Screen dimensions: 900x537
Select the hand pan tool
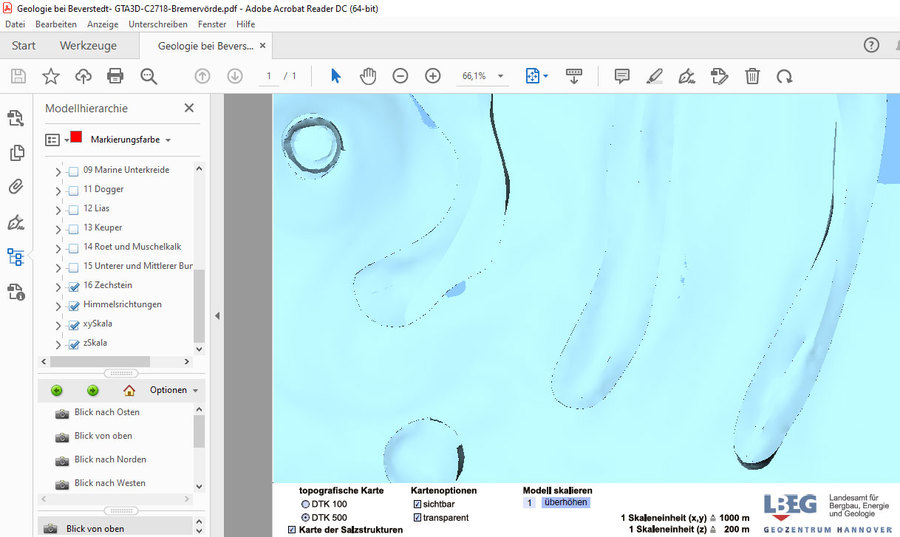pyautogui.click(x=368, y=76)
